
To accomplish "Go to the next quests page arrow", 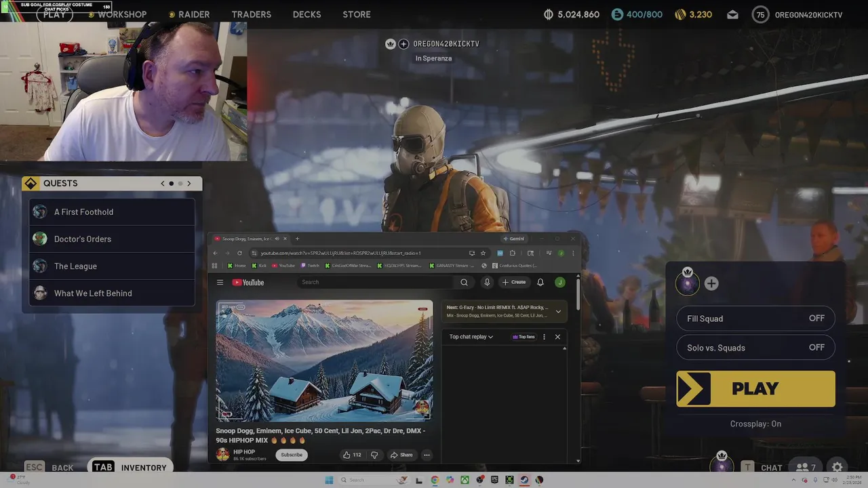I will tap(189, 183).
